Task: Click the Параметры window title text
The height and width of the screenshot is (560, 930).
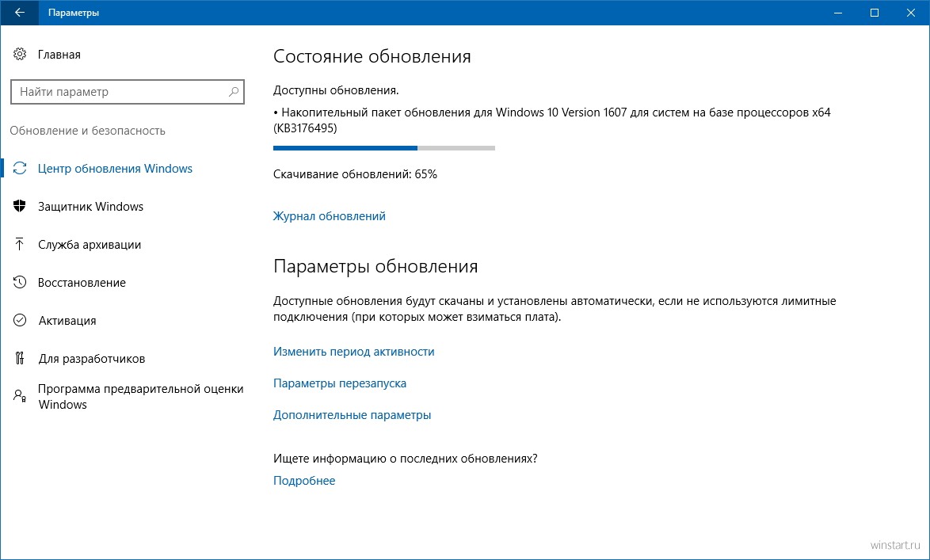Action: point(74,13)
